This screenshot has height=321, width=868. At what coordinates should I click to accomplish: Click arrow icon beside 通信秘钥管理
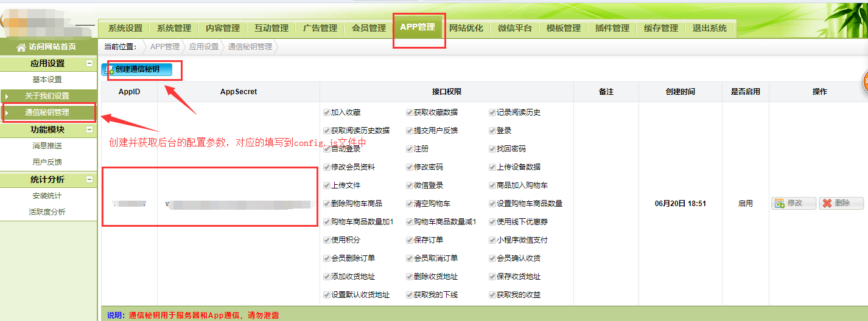click(x=7, y=112)
